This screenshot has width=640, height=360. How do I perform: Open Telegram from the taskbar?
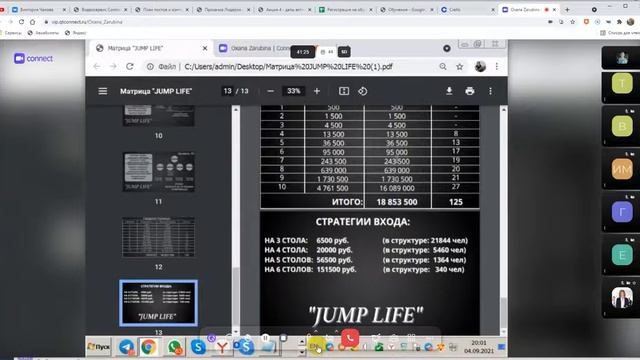tap(126, 347)
